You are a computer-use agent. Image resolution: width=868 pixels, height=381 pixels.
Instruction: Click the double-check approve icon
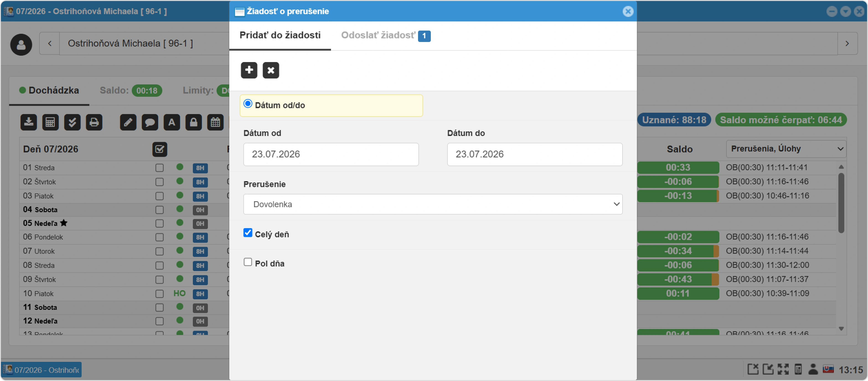point(72,122)
